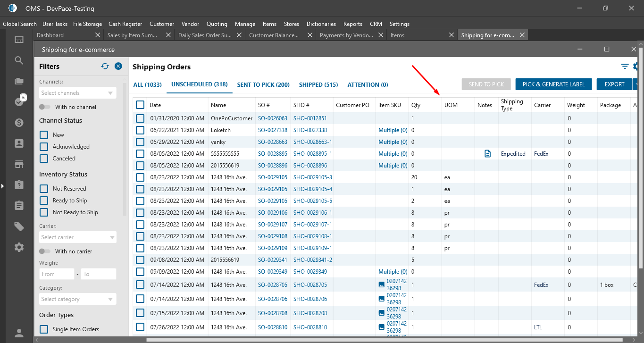Click the price tag sidebar icon
The image size is (644, 343).
(x=19, y=226)
